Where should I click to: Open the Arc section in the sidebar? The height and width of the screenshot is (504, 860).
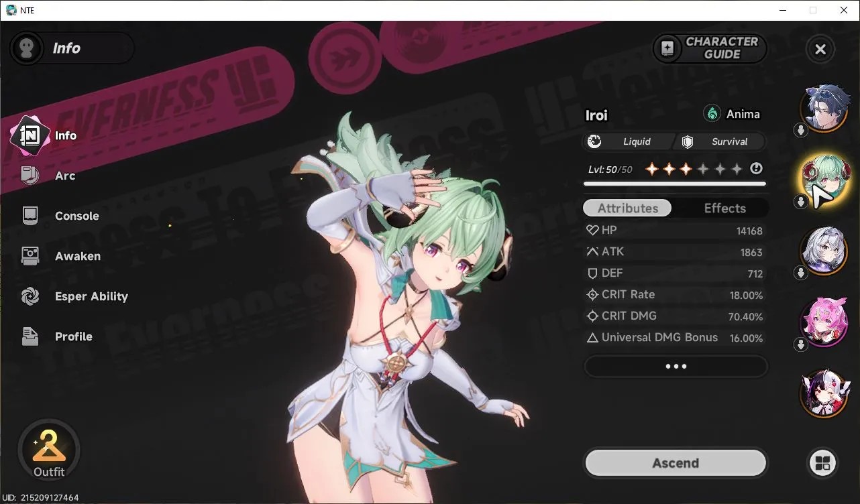point(48,176)
